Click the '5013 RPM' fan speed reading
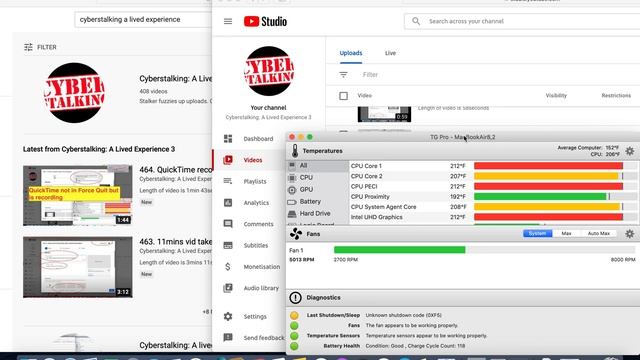This screenshot has width=640, height=360. click(302, 260)
